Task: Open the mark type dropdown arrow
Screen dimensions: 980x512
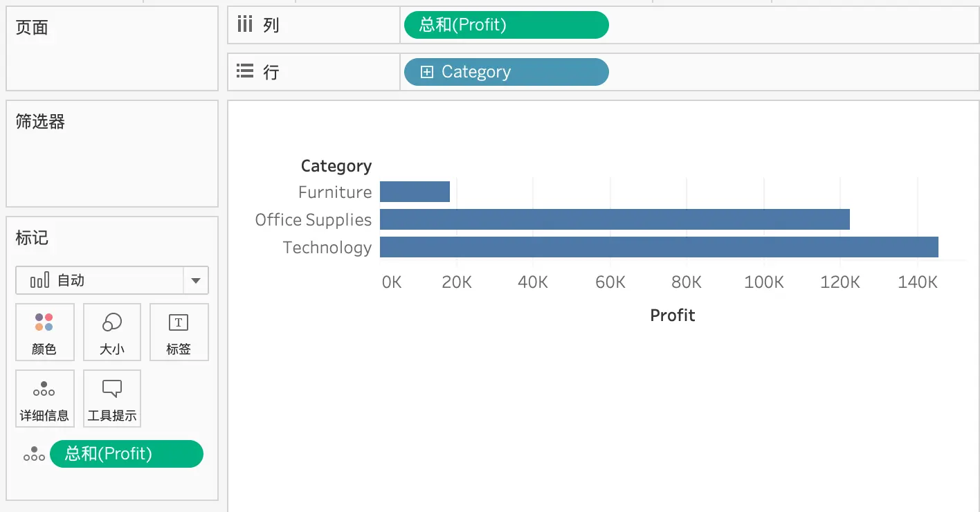Action: coord(196,281)
